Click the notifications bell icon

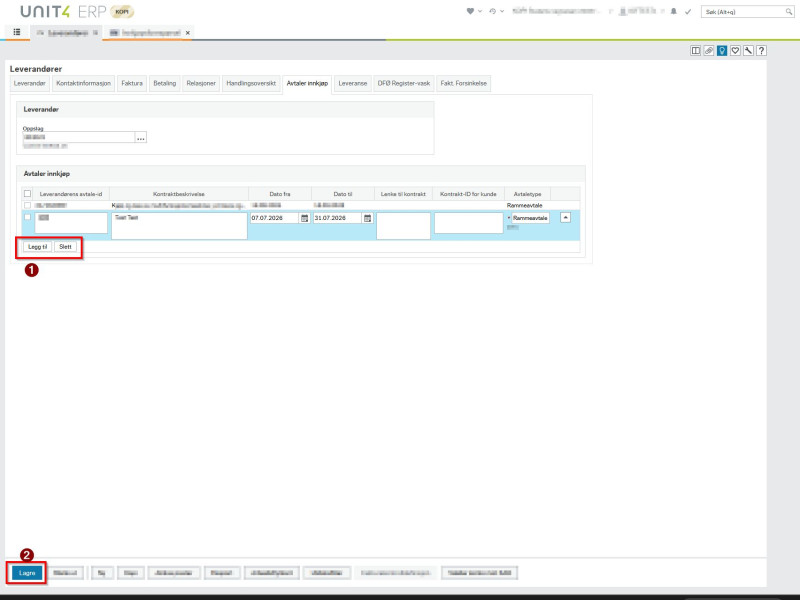click(x=673, y=11)
